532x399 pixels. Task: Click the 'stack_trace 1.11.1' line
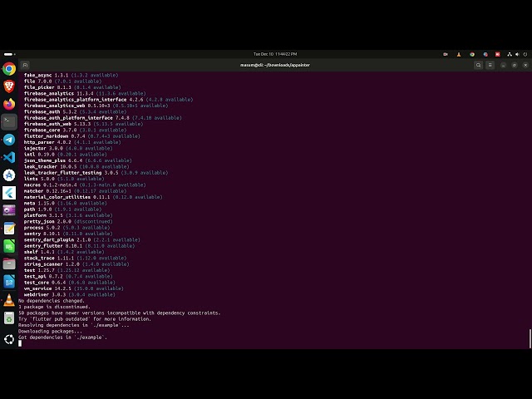(x=76, y=259)
